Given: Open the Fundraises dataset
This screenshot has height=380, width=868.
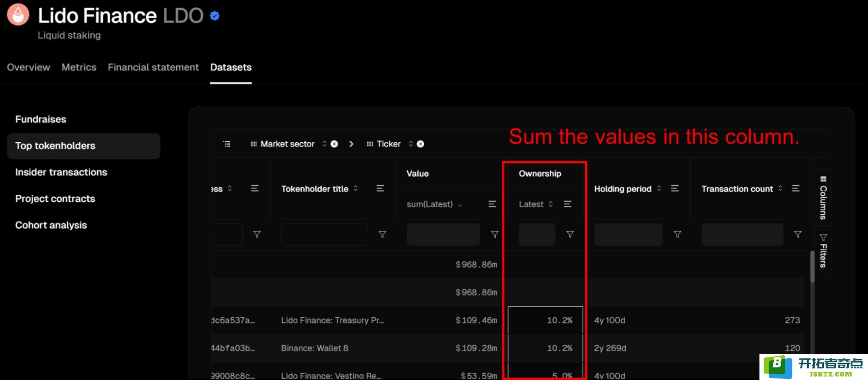Looking at the screenshot, I should 41,119.
